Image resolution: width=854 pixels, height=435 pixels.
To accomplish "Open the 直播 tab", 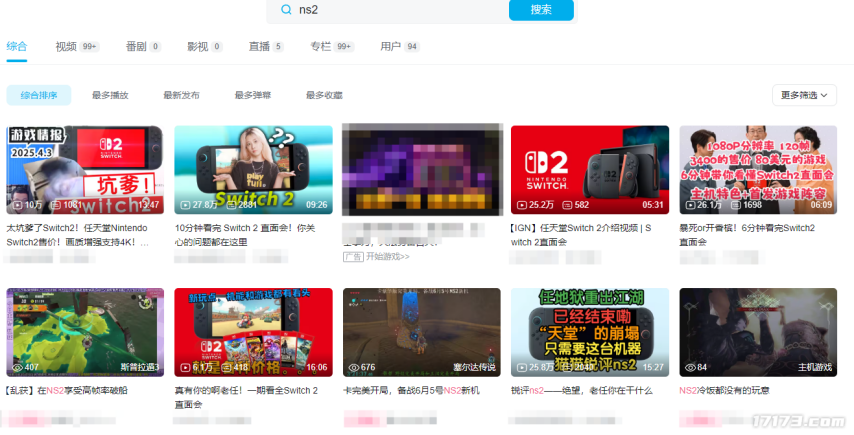I will 259,46.
